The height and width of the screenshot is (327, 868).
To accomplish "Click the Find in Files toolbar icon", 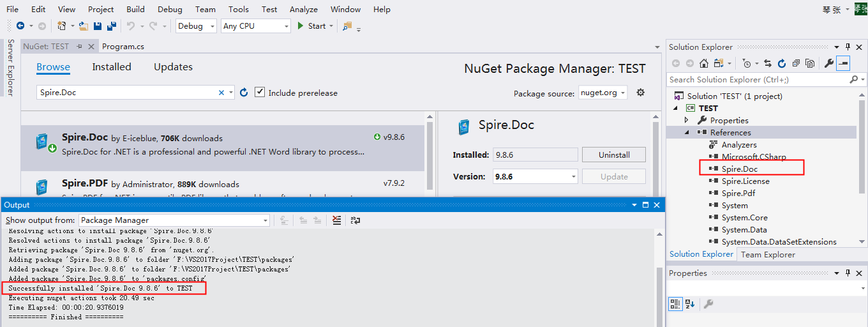I will point(347,26).
